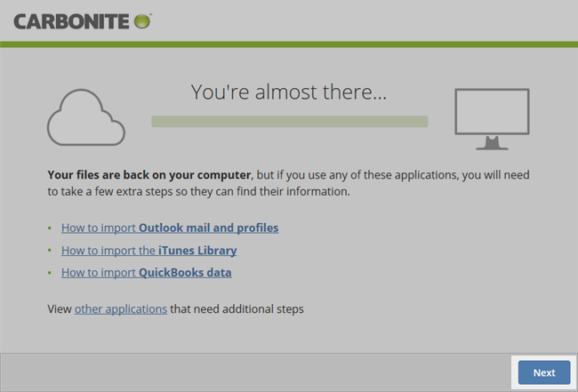Click the word "View" before other applications
Screen dimensions: 578x392
click(x=59, y=309)
